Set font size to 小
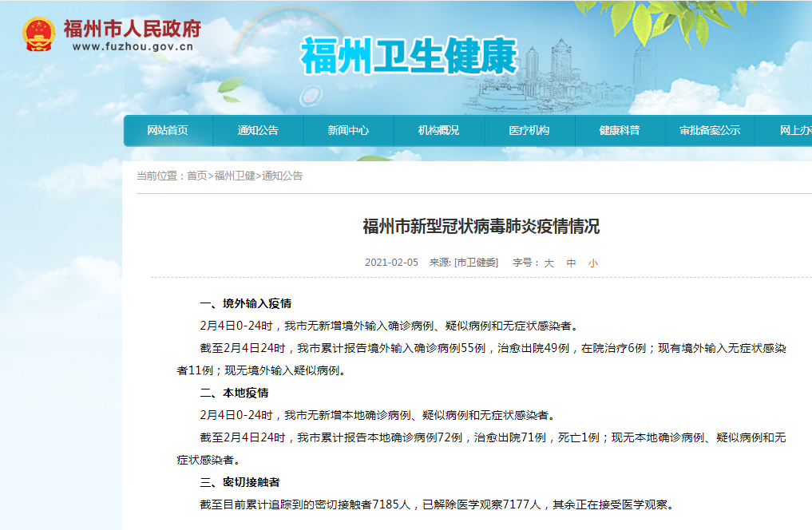The height and width of the screenshot is (530, 812). (593, 263)
